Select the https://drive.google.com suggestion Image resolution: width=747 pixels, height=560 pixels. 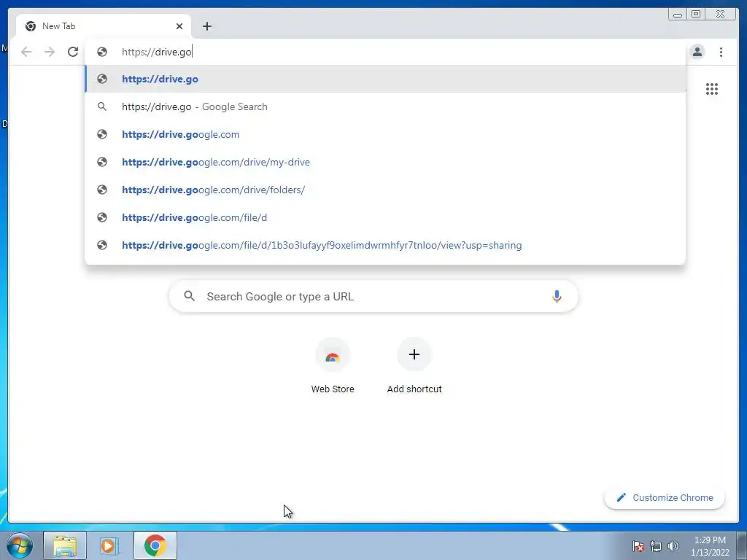click(x=385, y=134)
